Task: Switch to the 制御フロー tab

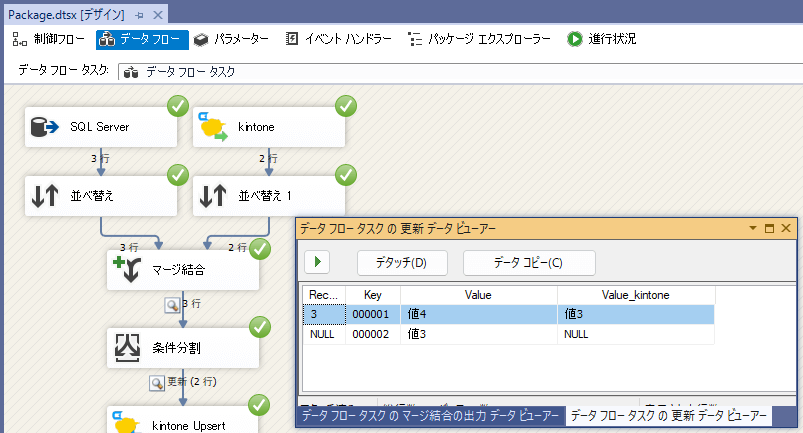Action: click(49, 39)
